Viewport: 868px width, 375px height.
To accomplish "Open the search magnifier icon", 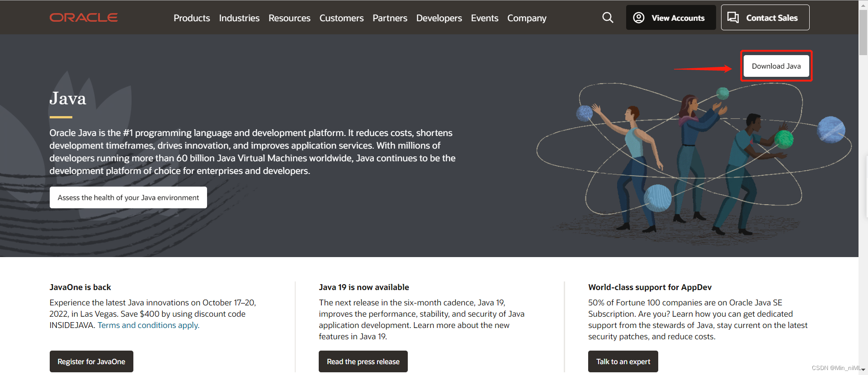I will pos(608,18).
